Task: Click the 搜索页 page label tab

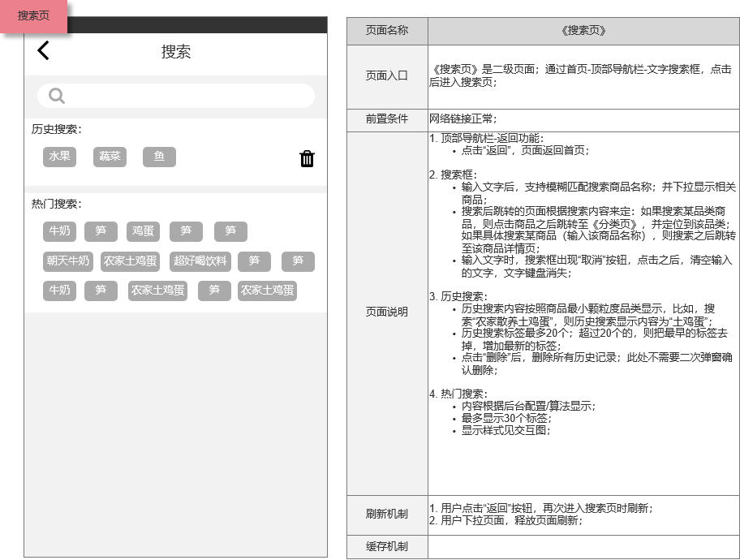Action: [32, 14]
